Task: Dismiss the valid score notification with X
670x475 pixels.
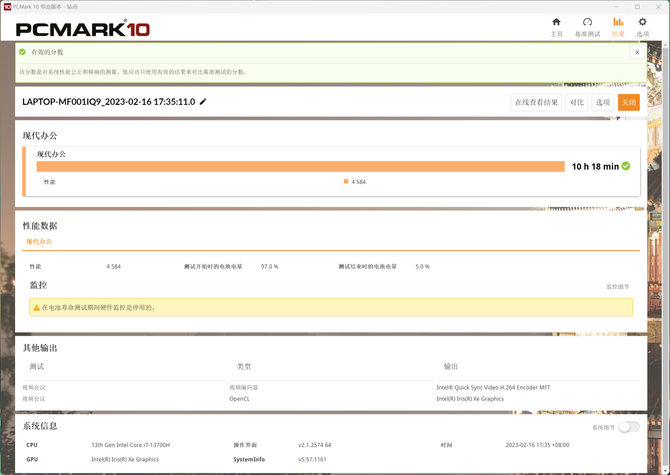Action: point(637,52)
